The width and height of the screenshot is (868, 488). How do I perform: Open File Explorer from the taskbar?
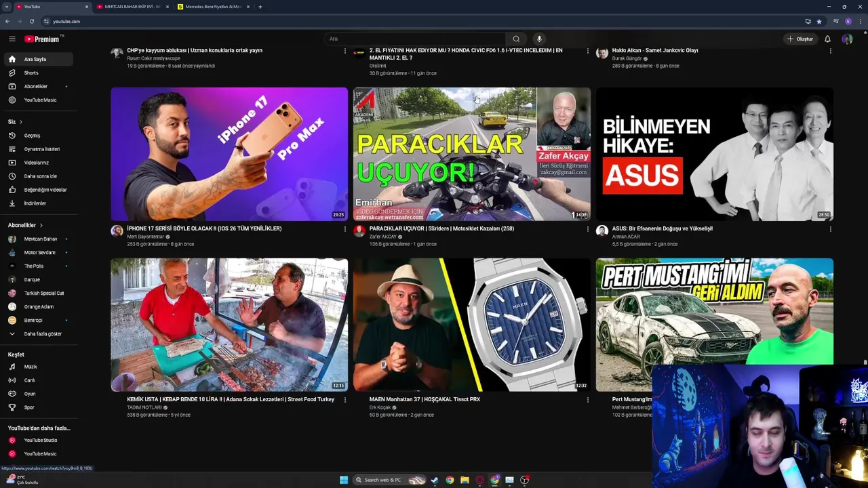coord(465,480)
